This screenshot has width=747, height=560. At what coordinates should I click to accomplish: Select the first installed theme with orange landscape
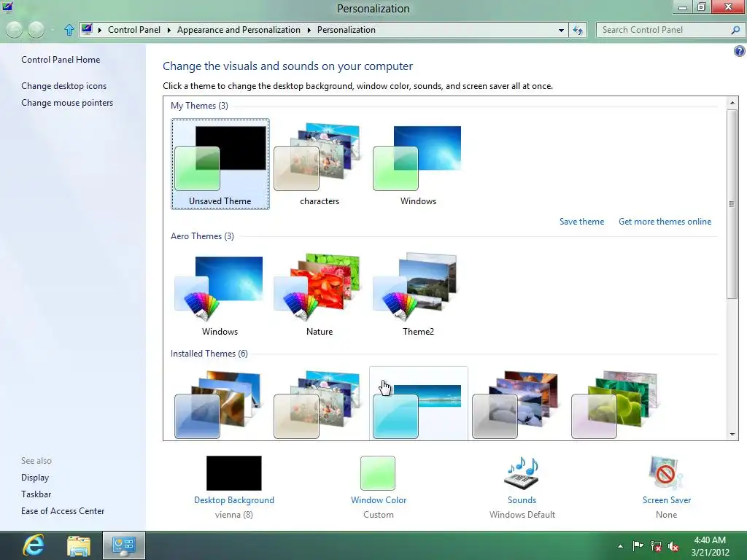(x=220, y=404)
